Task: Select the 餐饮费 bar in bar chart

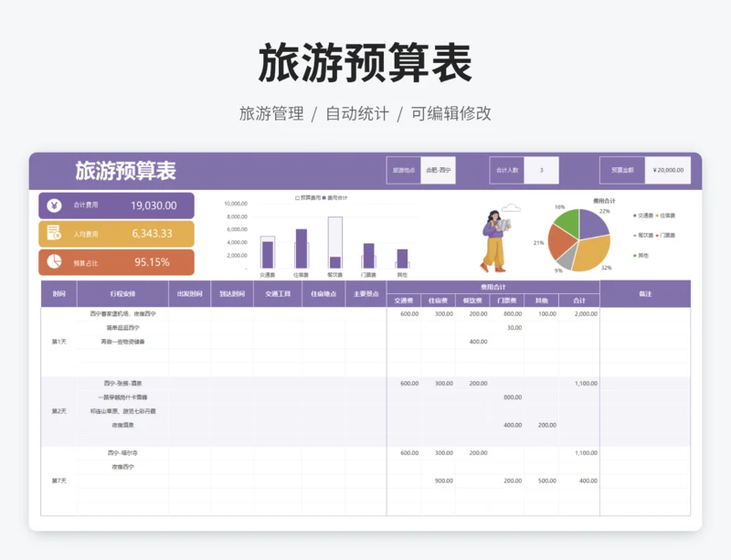Action: (x=335, y=262)
